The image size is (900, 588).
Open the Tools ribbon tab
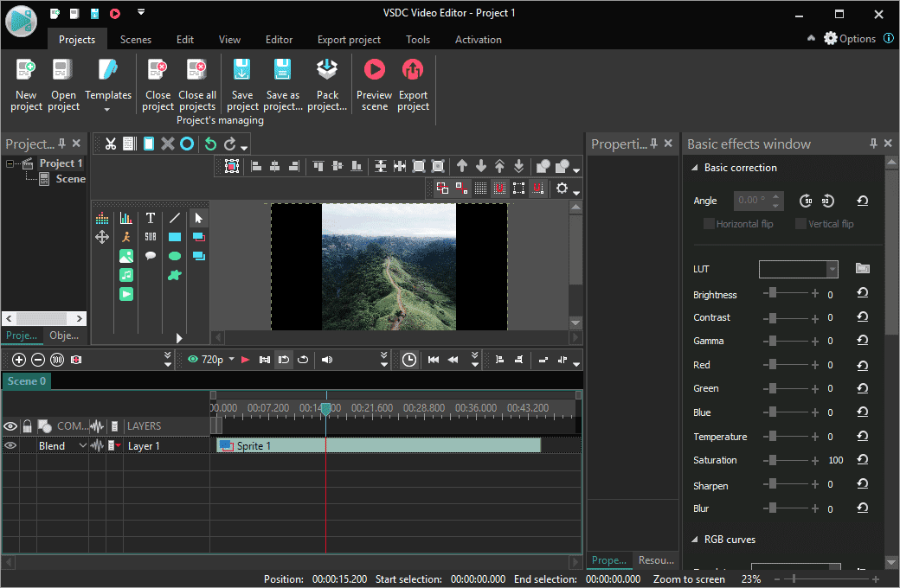point(418,40)
